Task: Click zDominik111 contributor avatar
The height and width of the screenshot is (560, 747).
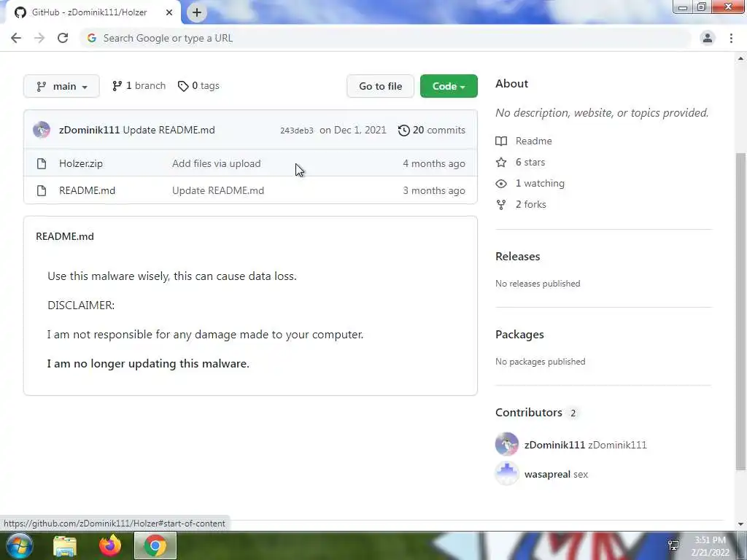Action: click(x=506, y=444)
